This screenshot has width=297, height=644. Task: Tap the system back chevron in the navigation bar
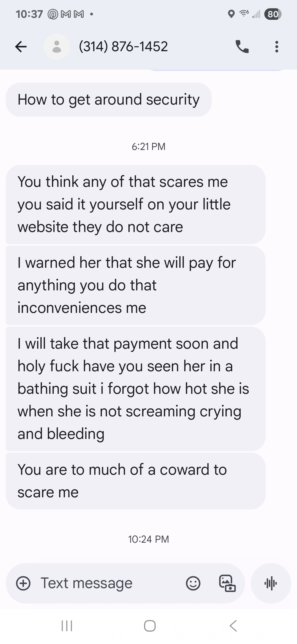[233, 626]
